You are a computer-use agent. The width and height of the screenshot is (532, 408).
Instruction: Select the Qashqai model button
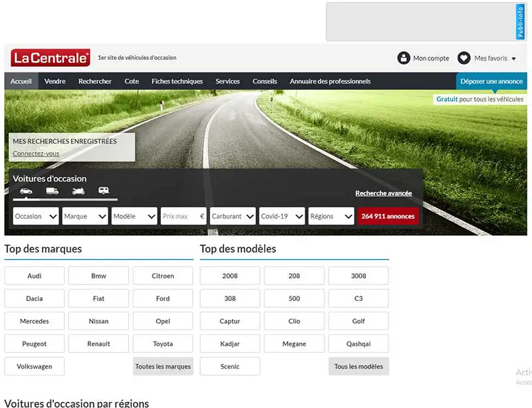[358, 344]
